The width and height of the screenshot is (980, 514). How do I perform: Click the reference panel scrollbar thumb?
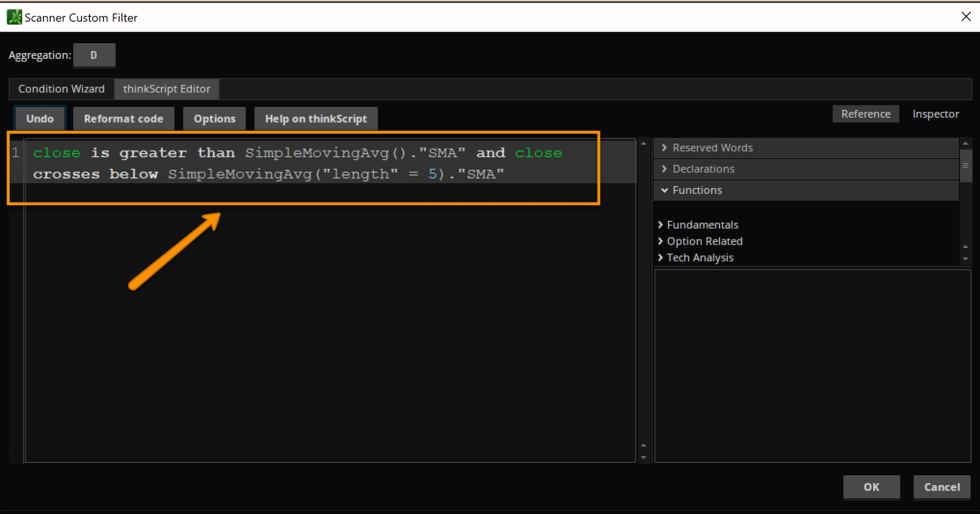[x=966, y=166]
